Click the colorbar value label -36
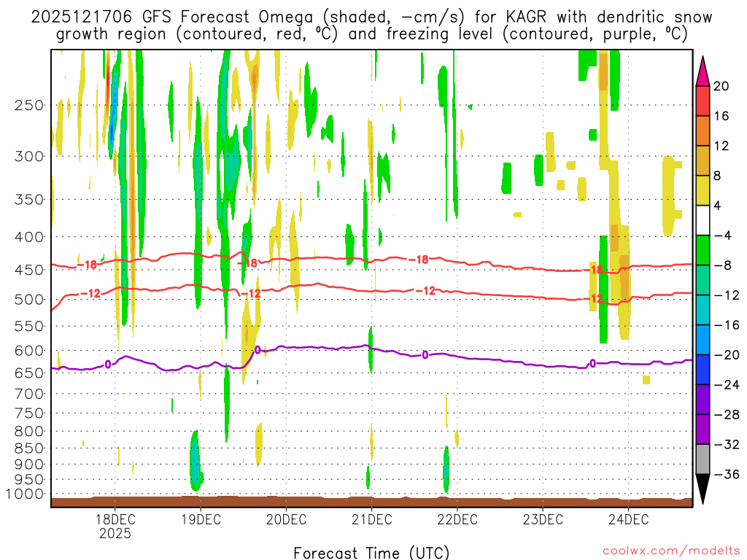This screenshot has width=747, height=560. [726, 474]
